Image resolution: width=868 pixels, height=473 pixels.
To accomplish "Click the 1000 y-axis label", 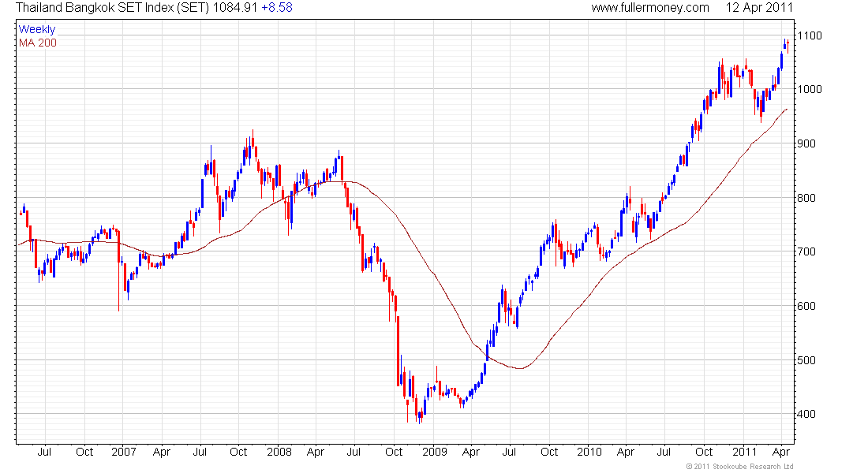I will 810,89.
